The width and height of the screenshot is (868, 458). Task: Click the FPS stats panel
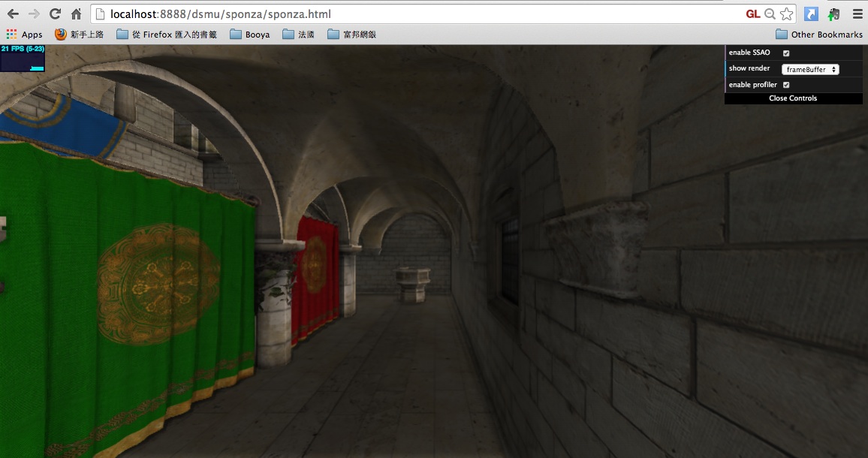(23, 58)
